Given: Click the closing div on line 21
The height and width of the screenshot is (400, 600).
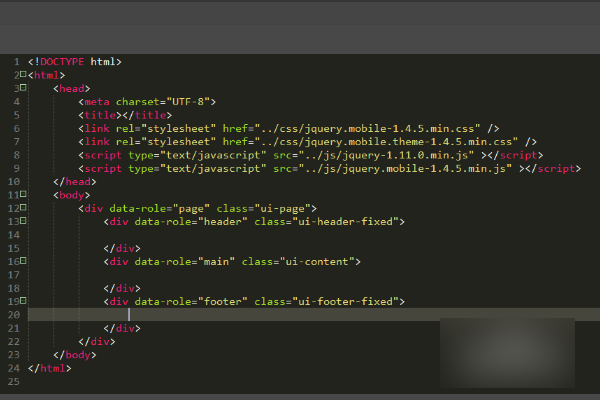Looking at the screenshot, I should point(122,328).
